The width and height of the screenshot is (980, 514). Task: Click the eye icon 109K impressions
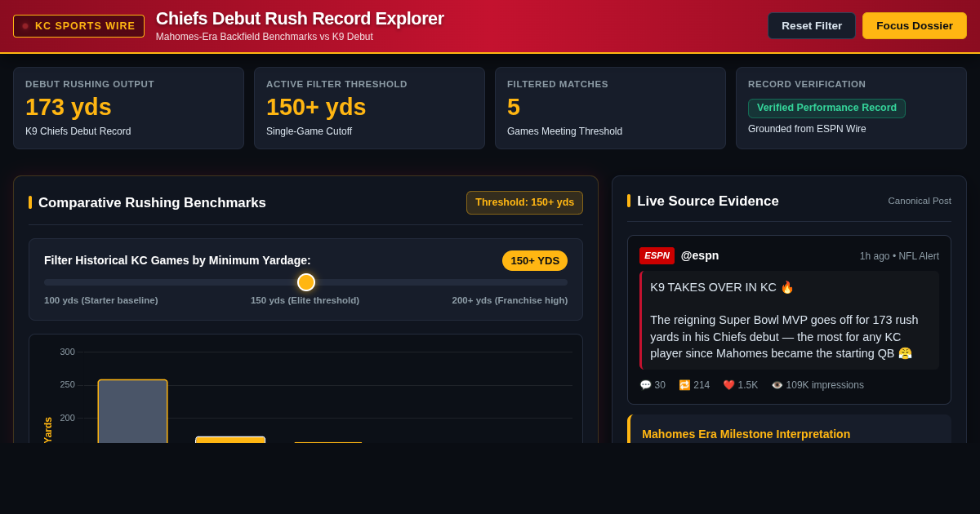tap(777, 385)
